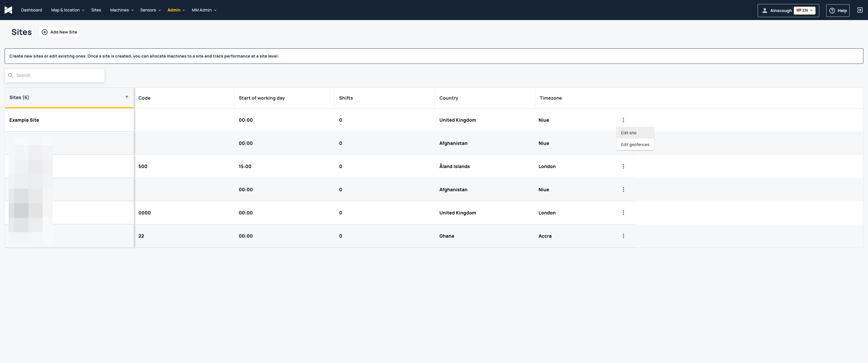The image size is (868, 363).
Task: Click the Add New Site button
Action: click(x=59, y=32)
